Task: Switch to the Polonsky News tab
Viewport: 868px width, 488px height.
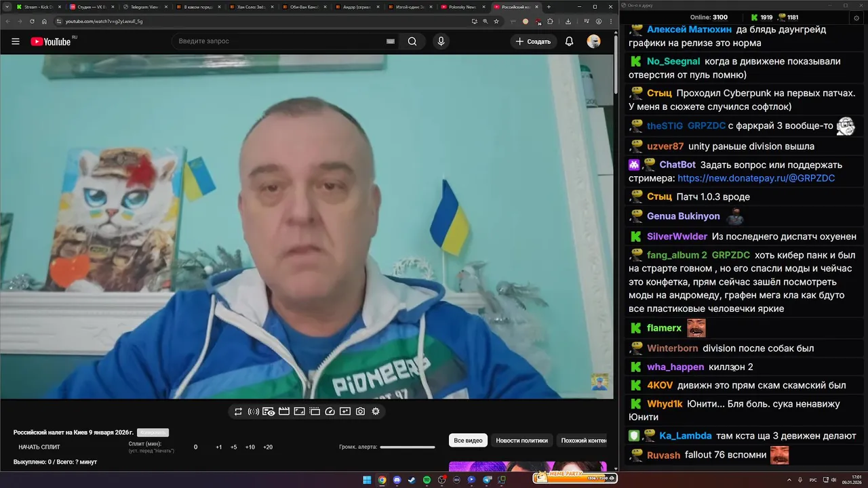Action: (462, 7)
